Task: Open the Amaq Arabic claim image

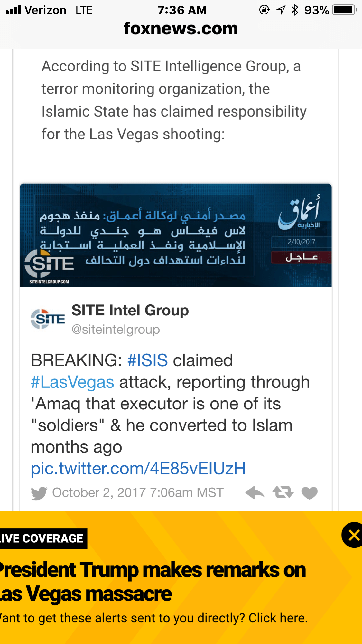Action: (176, 236)
